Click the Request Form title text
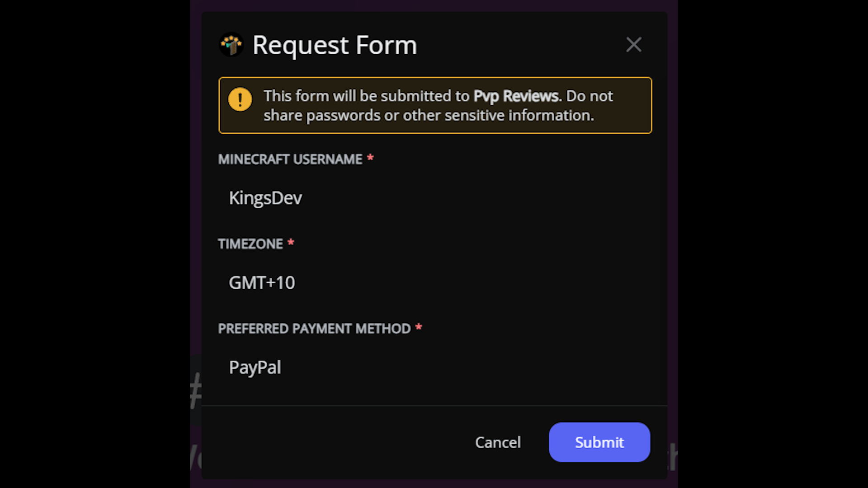Image resolution: width=868 pixels, height=488 pixels. pyautogui.click(x=335, y=45)
